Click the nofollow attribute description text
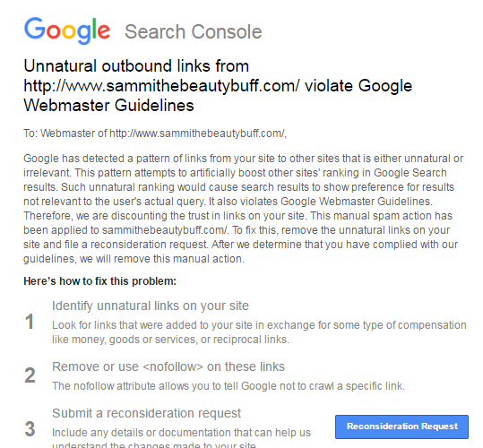The width and height of the screenshot is (483, 448). (x=229, y=386)
